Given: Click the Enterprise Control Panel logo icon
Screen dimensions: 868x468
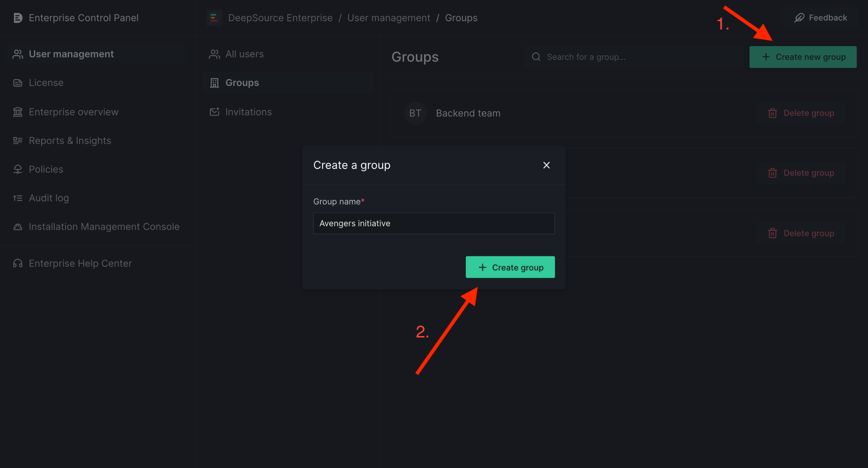Looking at the screenshot, I should [x=17, y=17].
